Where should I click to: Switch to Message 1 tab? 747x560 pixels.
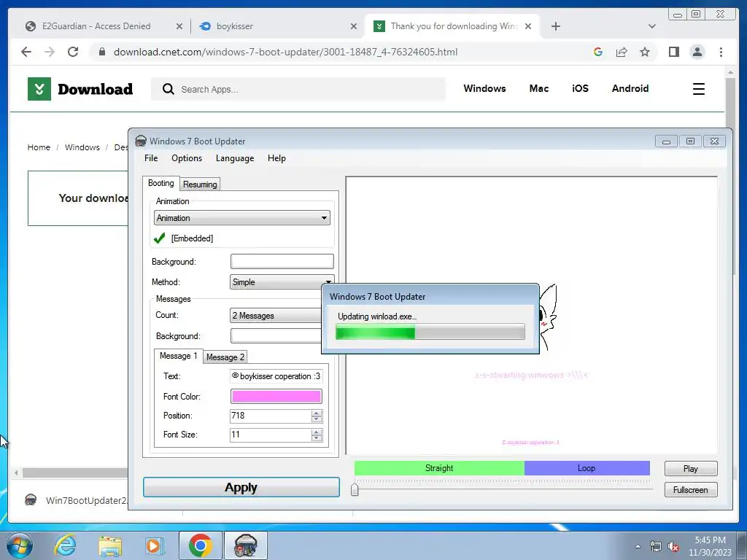(178, 356)
